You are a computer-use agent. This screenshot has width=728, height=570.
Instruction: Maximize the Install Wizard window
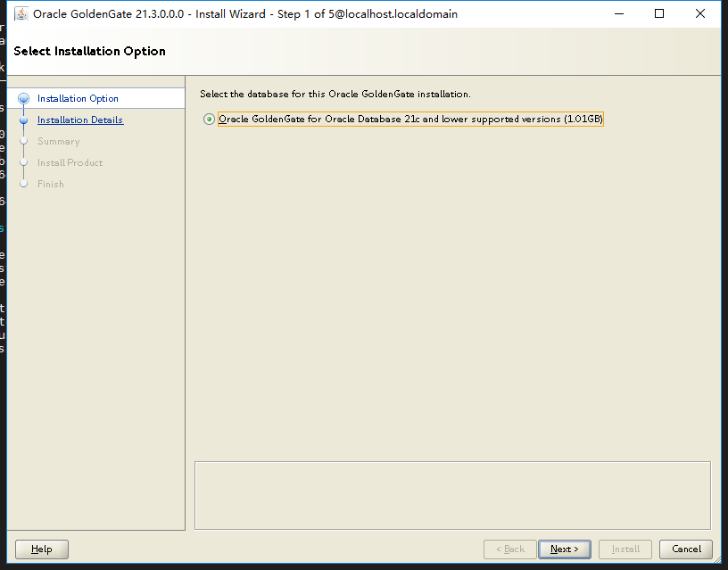click(658, 14)
